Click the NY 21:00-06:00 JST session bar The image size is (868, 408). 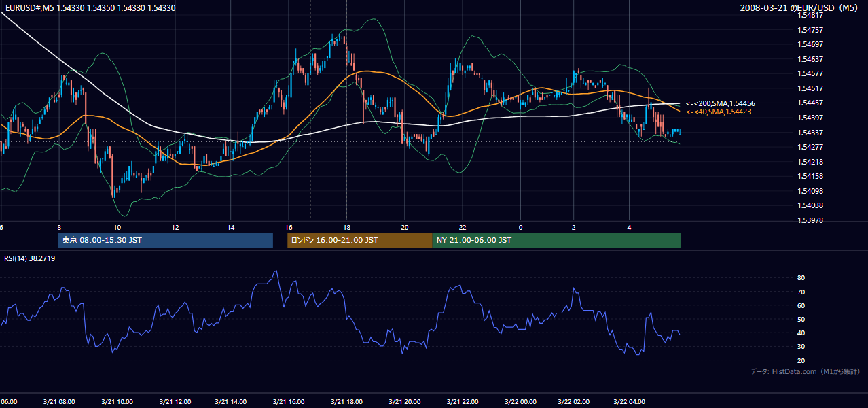click(x=556, y=240)
